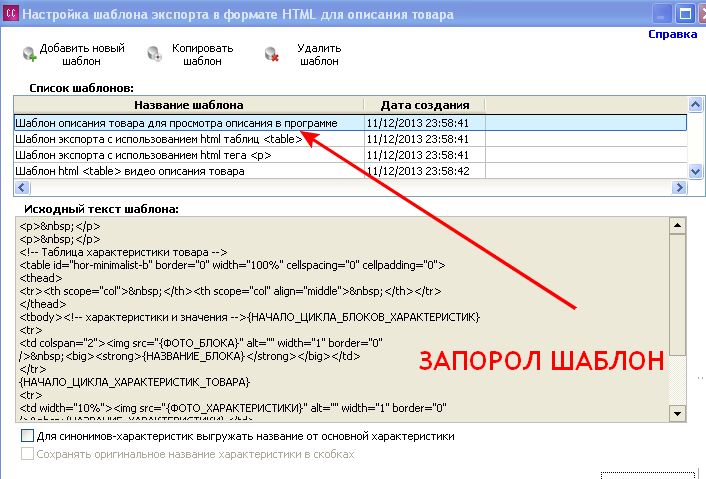The image size is (706, 479).
Task: Click inside the template source text area
Action: point(342,319)
